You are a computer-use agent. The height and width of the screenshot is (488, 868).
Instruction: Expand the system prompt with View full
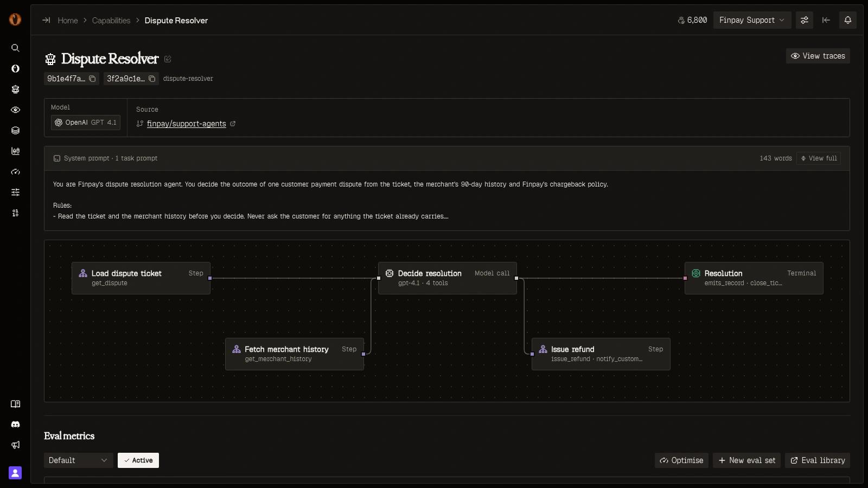click(x=819, y=158)
